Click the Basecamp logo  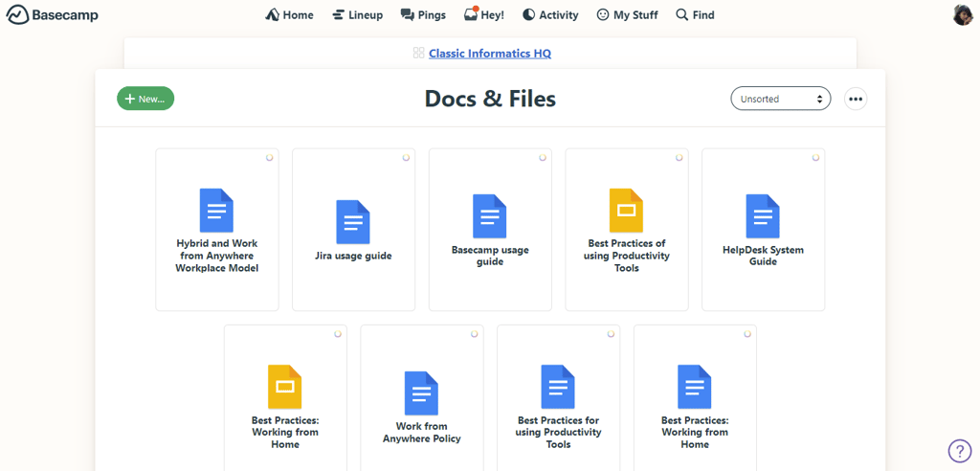point(53,15)
